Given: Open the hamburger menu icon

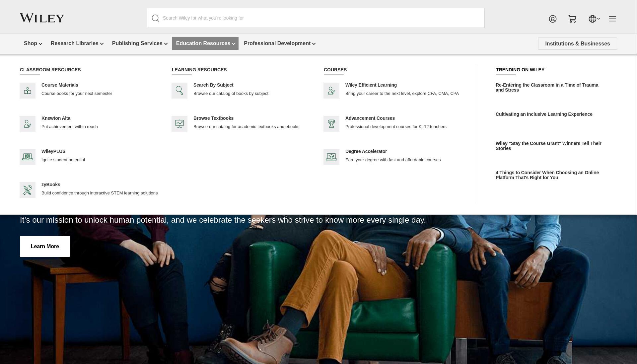Looking at the screenshot, I should 612,19.
